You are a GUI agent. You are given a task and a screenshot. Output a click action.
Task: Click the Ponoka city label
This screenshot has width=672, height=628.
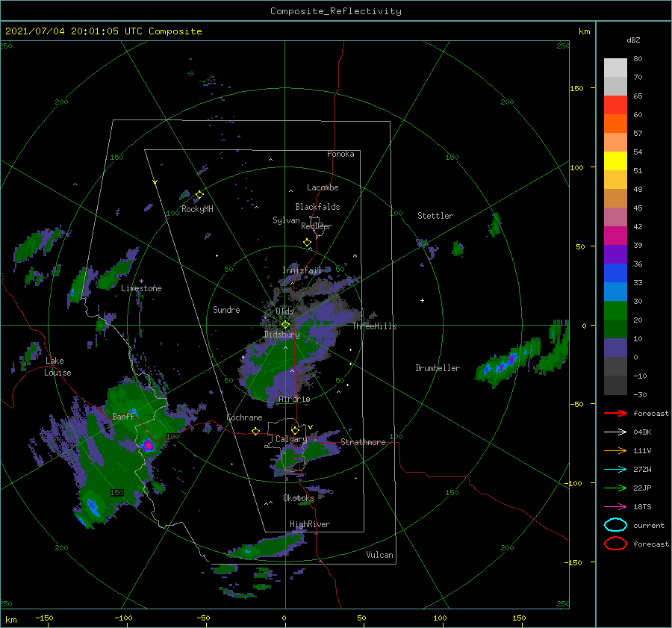(340, 154)
